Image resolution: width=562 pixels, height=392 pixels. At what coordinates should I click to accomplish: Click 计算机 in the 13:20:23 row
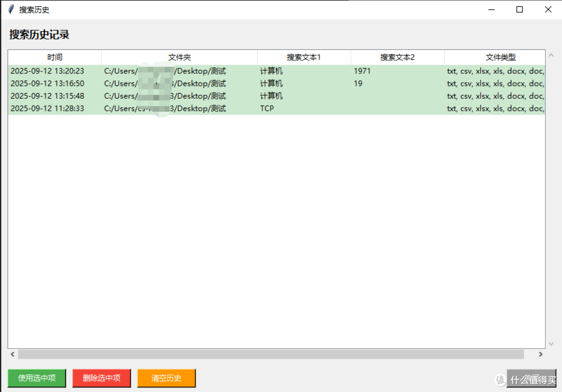pyautogui.click(x=271, y=71)
